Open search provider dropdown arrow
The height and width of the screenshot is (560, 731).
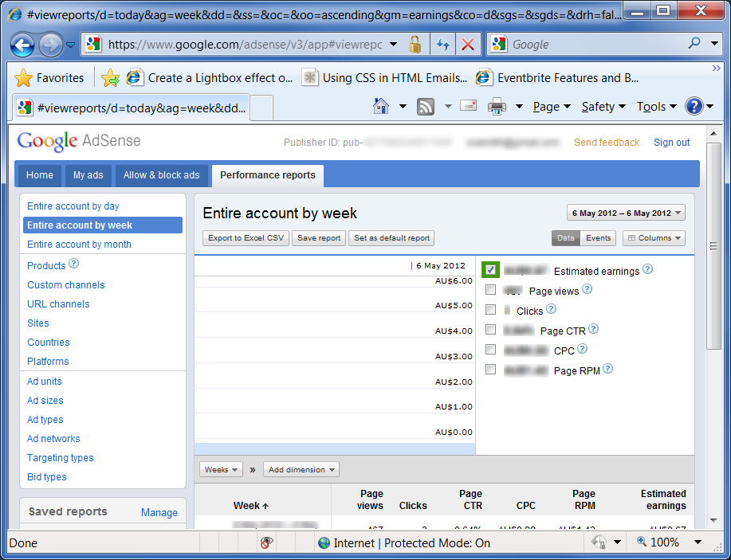pyautogui.click(x=714, y=44)
